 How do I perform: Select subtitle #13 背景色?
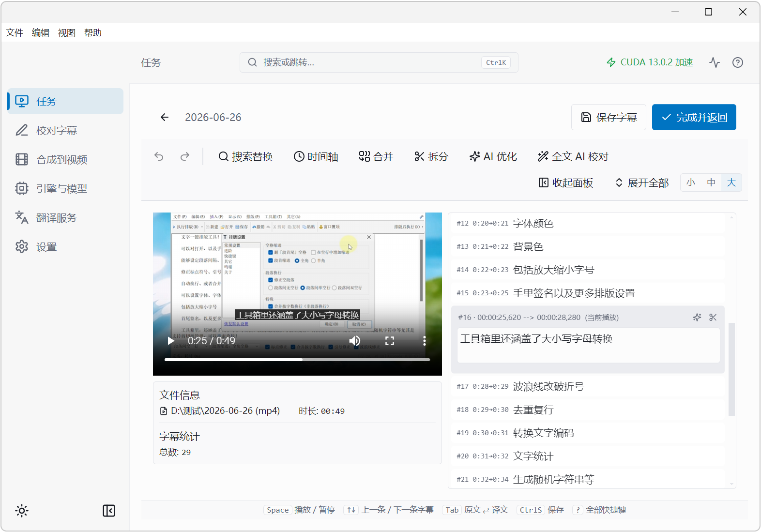pos(588,246)
